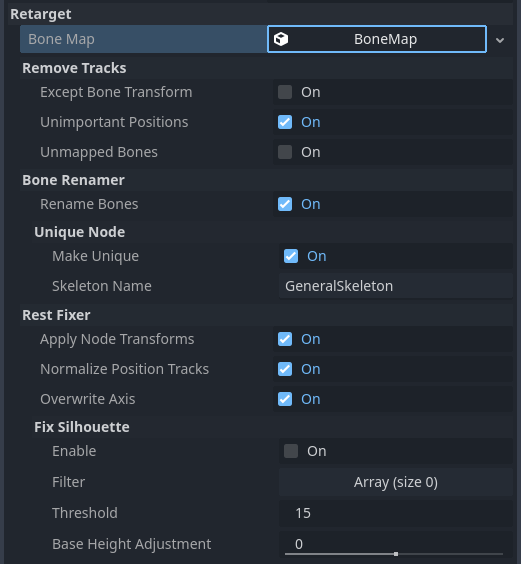The width and height of the screenshot is (521, 564).
Task: Enable Unmapped Bones checkbox
Action: [x=285, y=152]
